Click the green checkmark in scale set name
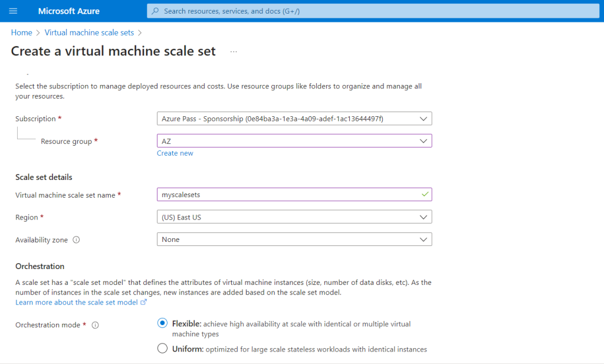Image resolution: width=604 pixels, height=364 pixels. click(x=424, y=194)
